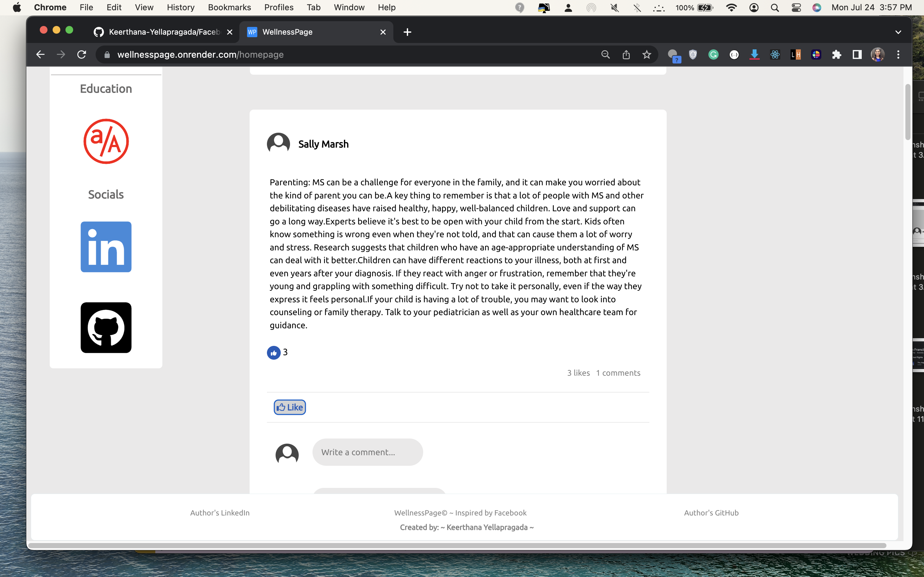Open the LinkedIn icon under Socials

(x=106, y=247)
